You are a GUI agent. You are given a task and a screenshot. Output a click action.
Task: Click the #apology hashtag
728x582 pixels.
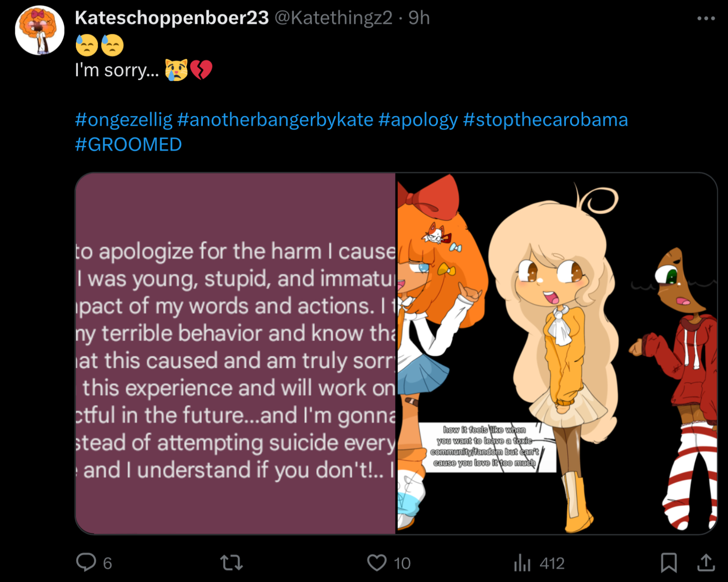tap(418, 120)
